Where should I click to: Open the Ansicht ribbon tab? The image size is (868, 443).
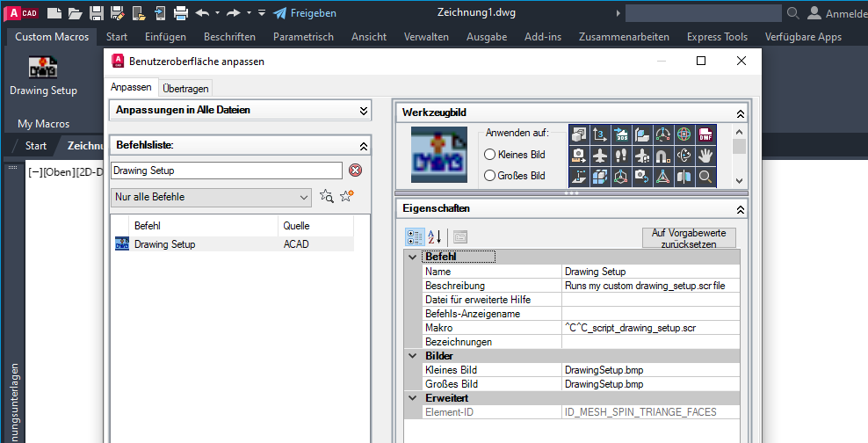pyautogui.click(x=369, y=37)
